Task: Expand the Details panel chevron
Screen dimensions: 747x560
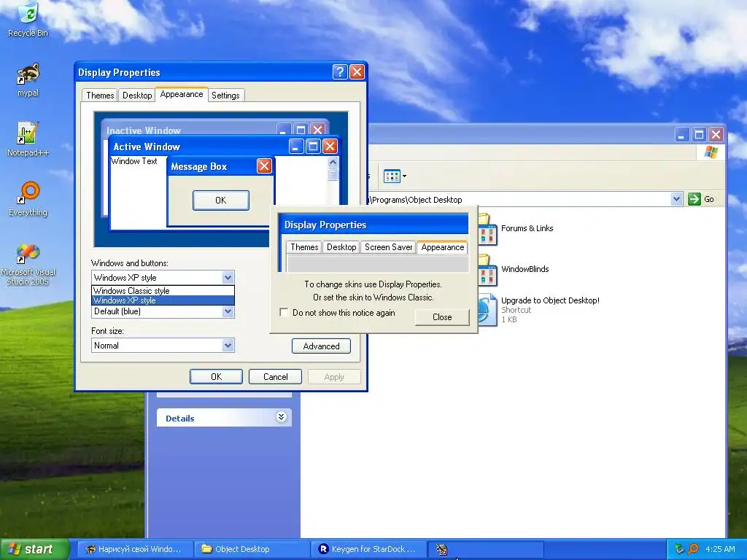Action: [281, 417]
